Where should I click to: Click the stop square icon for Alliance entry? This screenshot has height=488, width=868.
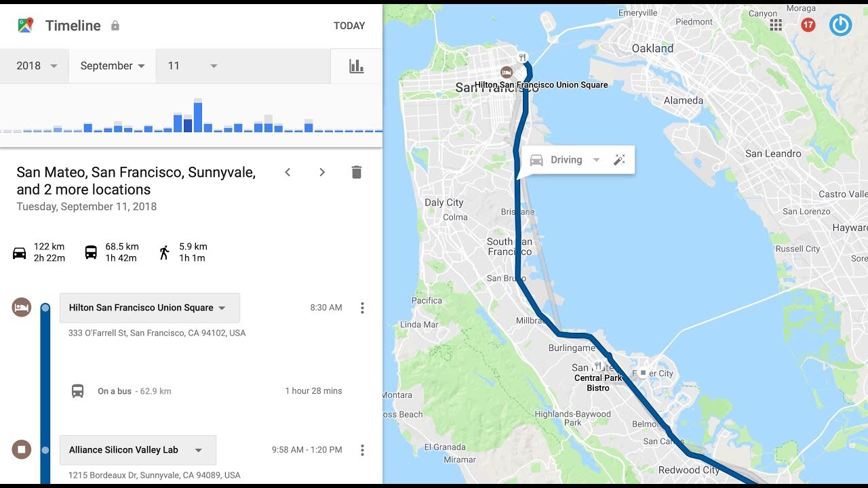point(22,449)
